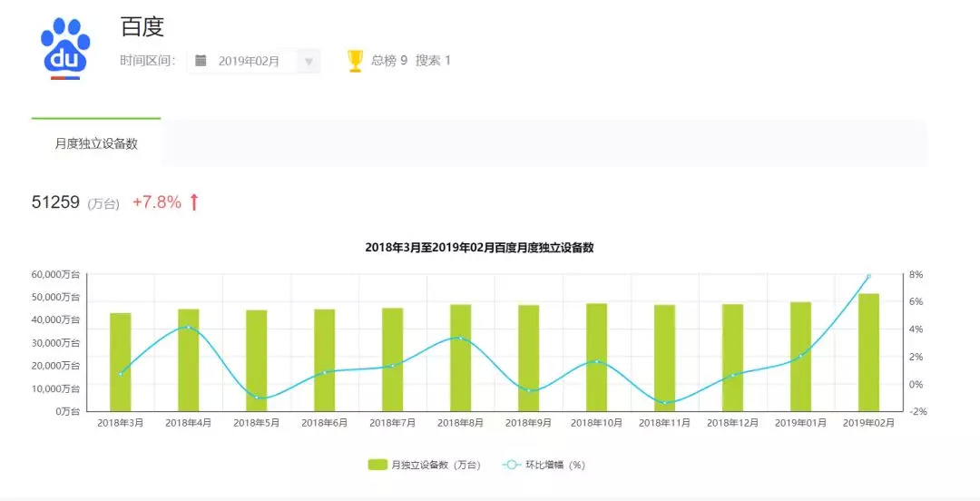980x501 pixels.
Task: Click the 0万台 y-axis label
Action: click(x=68, y=411)
